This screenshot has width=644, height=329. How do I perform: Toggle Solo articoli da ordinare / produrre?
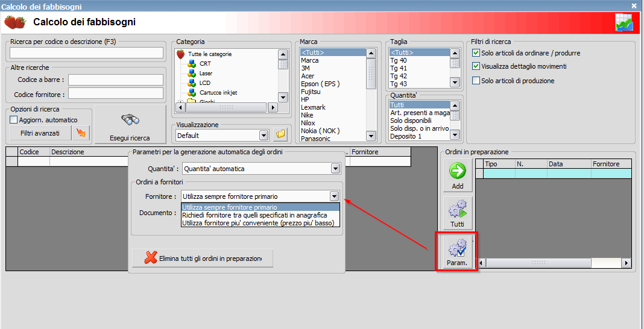click(x=476, y=53)
